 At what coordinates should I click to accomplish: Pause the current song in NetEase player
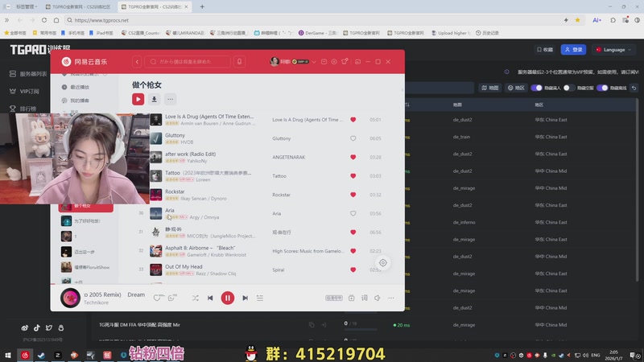click(228, 298)
